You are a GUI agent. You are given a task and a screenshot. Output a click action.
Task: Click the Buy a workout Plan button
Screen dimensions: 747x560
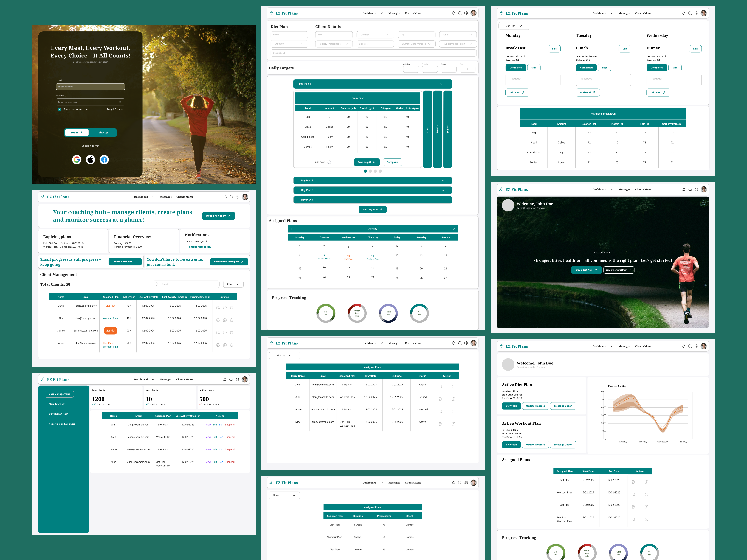tap(619, 270)
